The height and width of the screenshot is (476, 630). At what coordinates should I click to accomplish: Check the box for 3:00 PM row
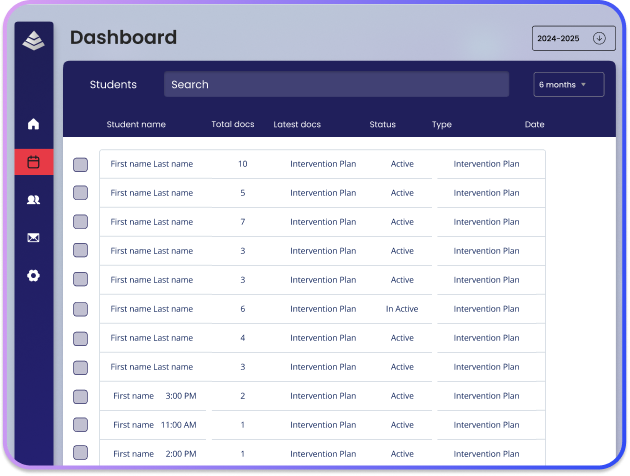click(x=81, y=396)
